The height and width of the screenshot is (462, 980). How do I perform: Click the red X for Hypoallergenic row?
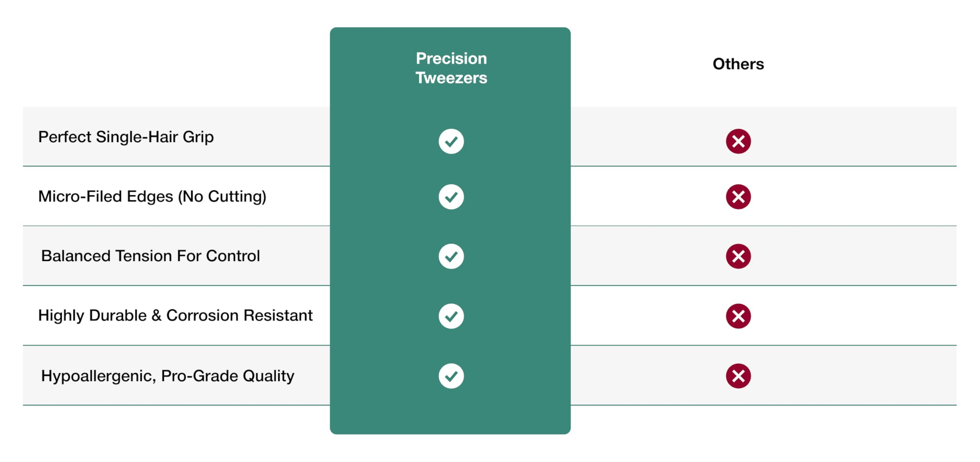[738, 376]
